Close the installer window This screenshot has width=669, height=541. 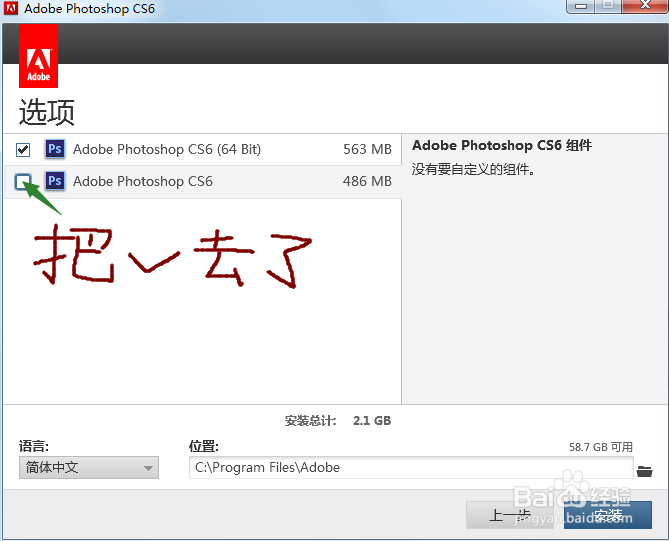[646, 6]
